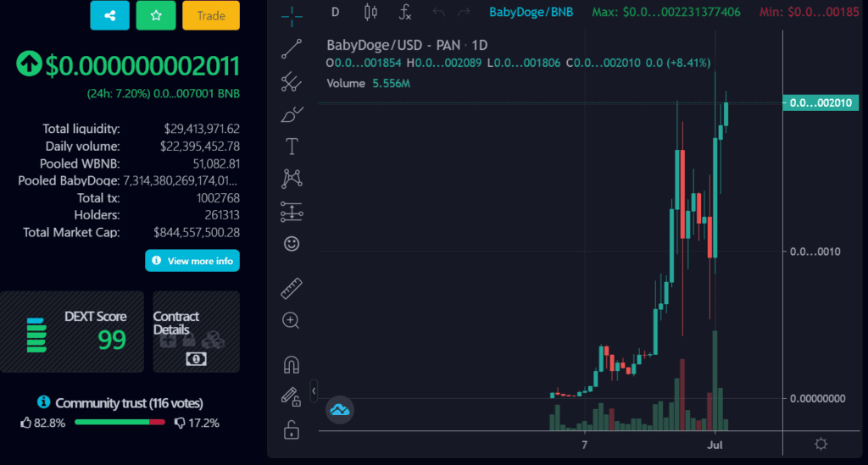Switch chart pair to BabyDoge/BNB
Viewport: 868px width, 465px height.
[531, 12]
